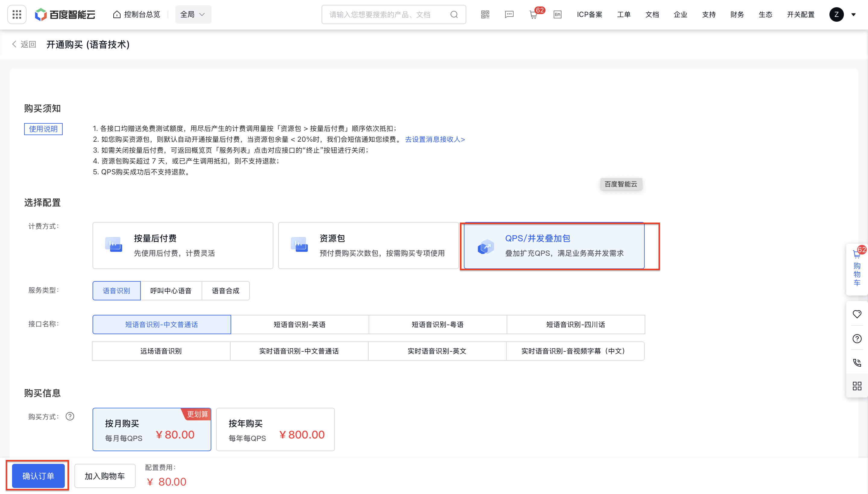
Task: Open the 文档 menu
Action: 652,14
